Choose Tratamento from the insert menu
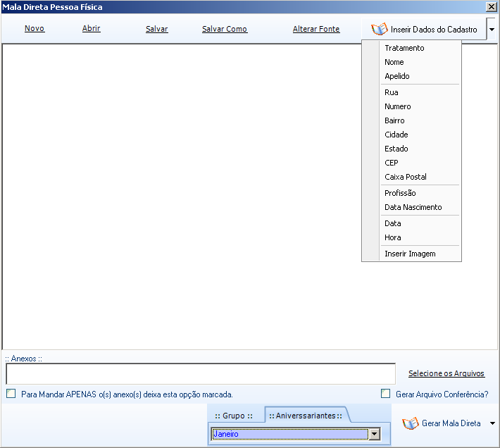The height and width of the screenshot is (448, 500). (x=404, y=48)
